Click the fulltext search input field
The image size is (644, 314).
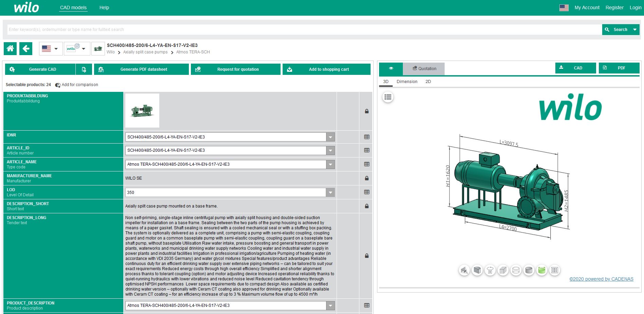(x=304, y=30)
